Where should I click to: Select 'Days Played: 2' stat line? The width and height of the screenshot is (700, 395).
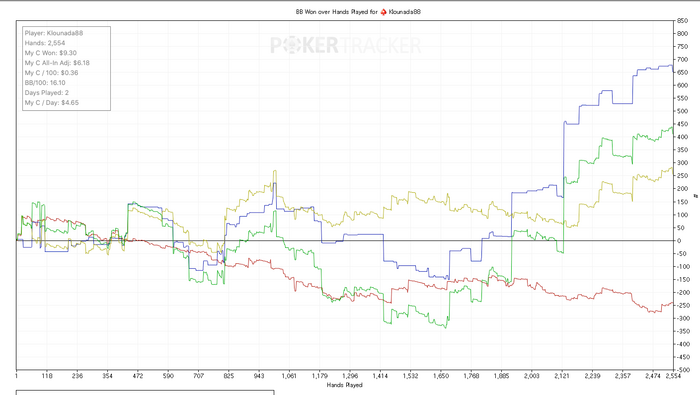tap(47, 93)
